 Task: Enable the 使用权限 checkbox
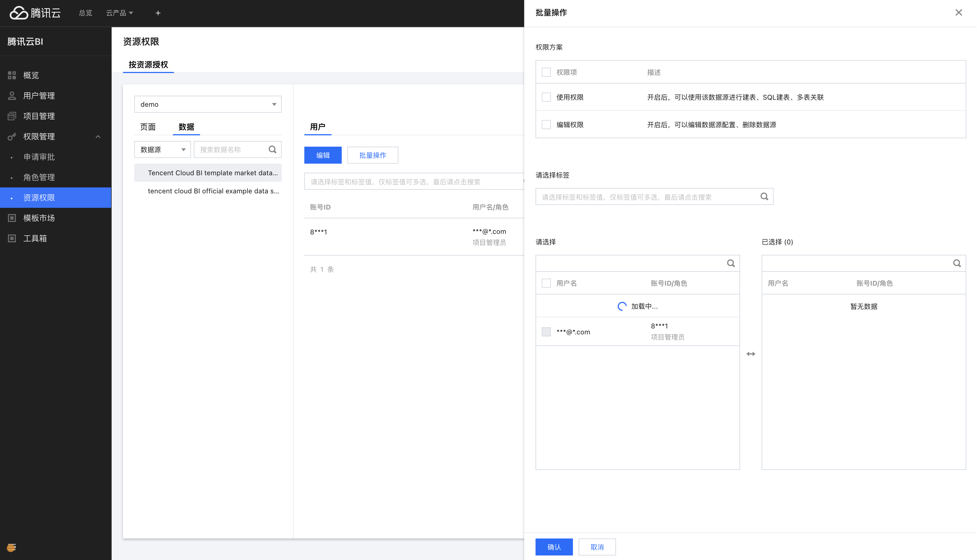pyautogui.click(x=546, y=97)
